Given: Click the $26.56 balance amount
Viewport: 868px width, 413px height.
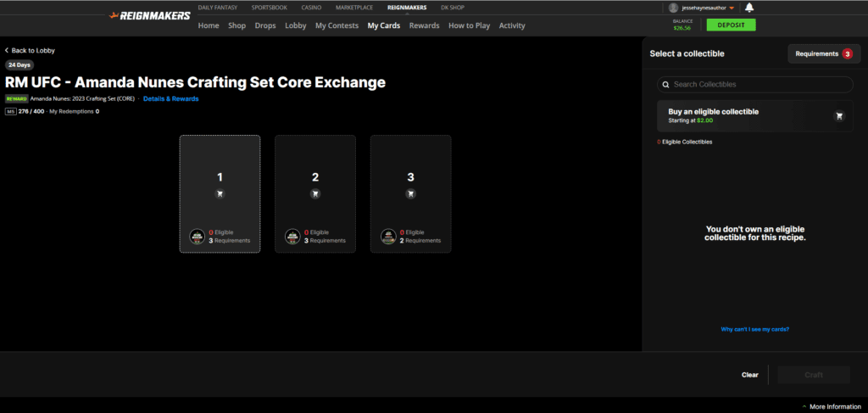Looking at the screenshot, I should click(682, 28).
